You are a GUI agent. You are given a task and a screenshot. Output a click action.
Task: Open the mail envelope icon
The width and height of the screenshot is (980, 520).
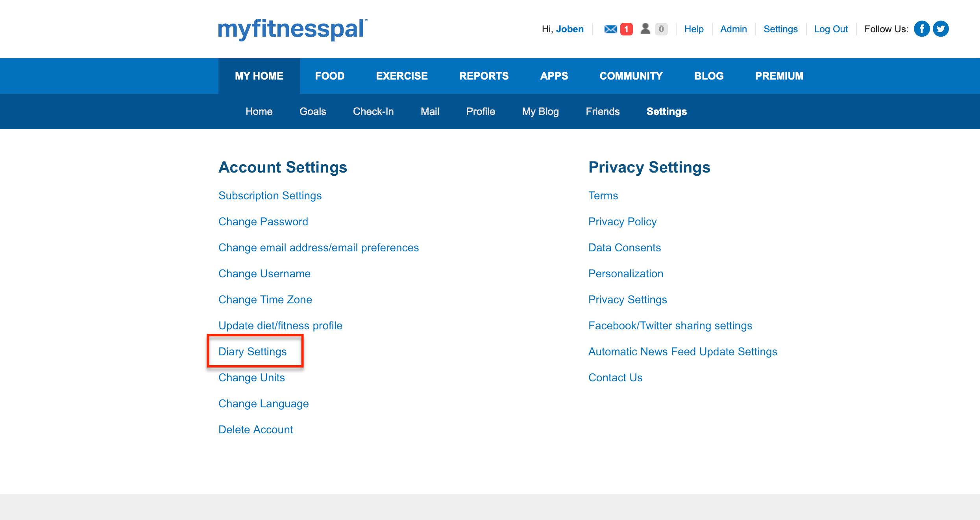pyautogui.click(x=610, y=29)
